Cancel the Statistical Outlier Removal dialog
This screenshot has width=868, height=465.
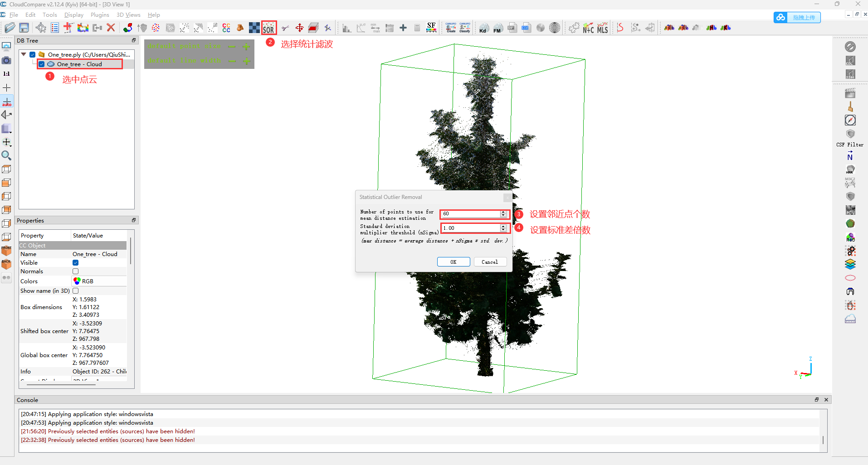[490, 262]
